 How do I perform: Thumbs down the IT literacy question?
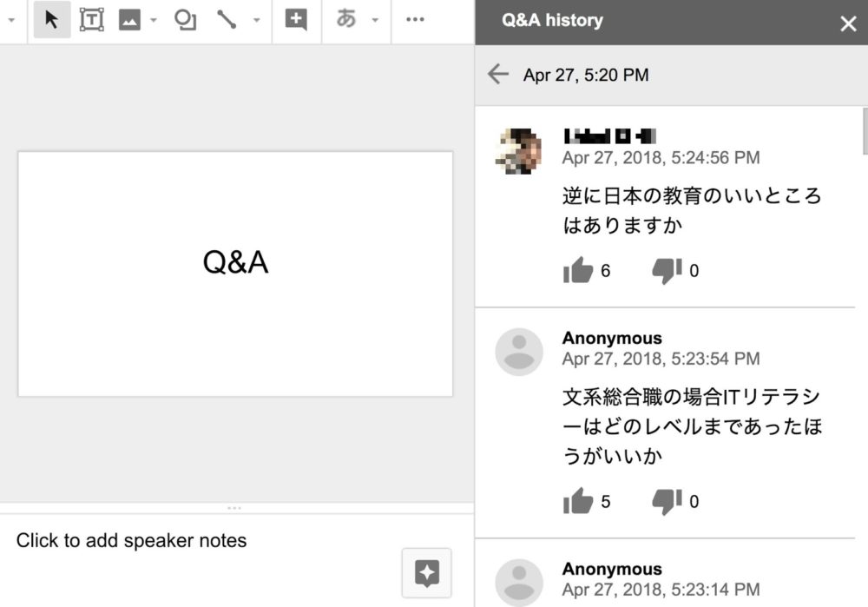pyautogui.click(x=667, y=501)
